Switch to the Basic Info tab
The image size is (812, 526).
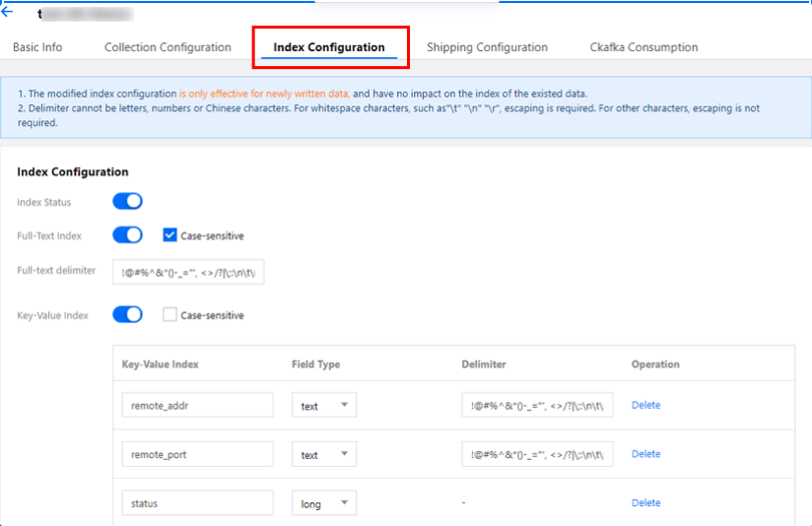coord(37,47)
